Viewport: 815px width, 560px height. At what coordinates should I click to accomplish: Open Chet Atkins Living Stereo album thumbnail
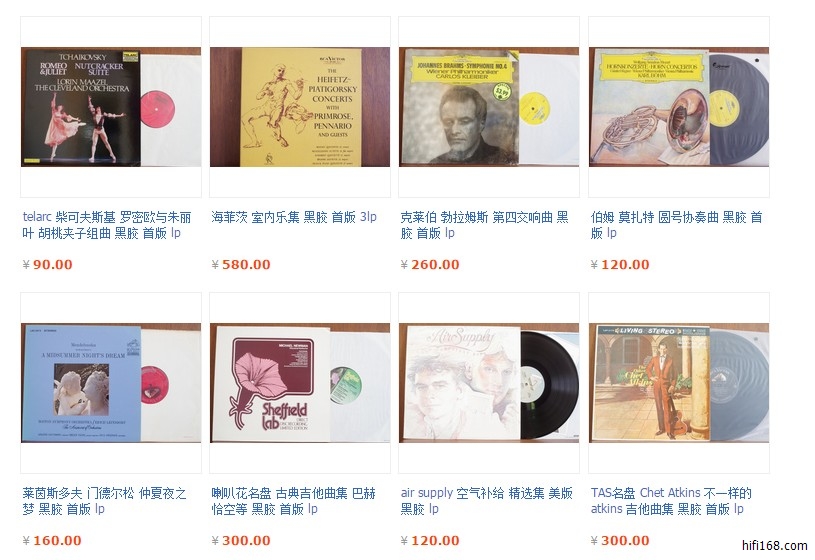679,383
